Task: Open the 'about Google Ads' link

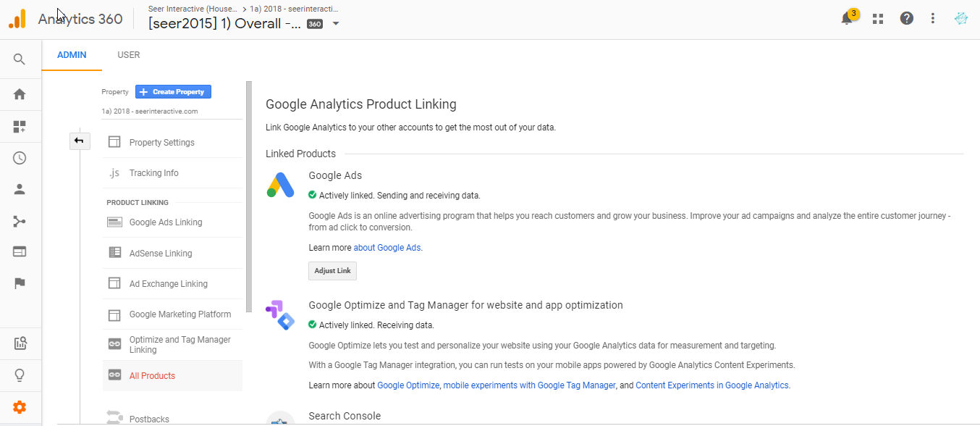Action: [x=387, y=248]
